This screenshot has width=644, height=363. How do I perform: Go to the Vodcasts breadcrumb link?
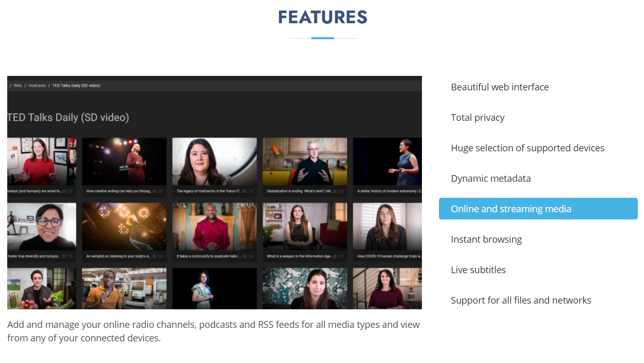pos(37,86)
